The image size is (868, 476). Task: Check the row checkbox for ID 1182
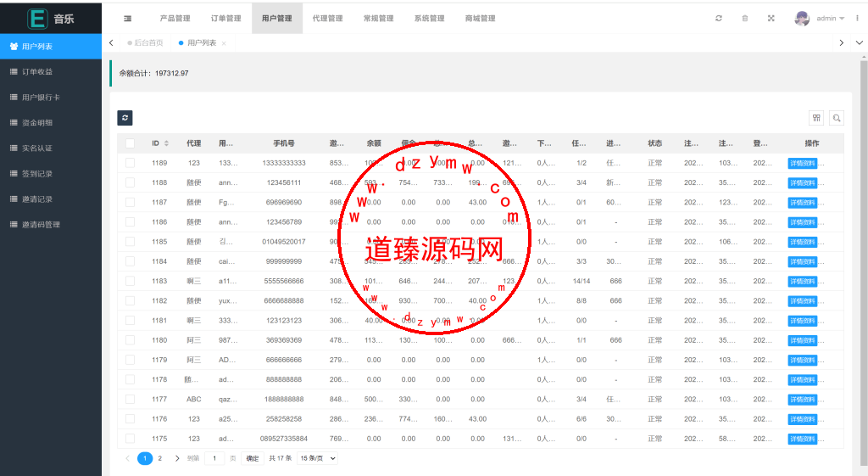click(x=130, y=300)
